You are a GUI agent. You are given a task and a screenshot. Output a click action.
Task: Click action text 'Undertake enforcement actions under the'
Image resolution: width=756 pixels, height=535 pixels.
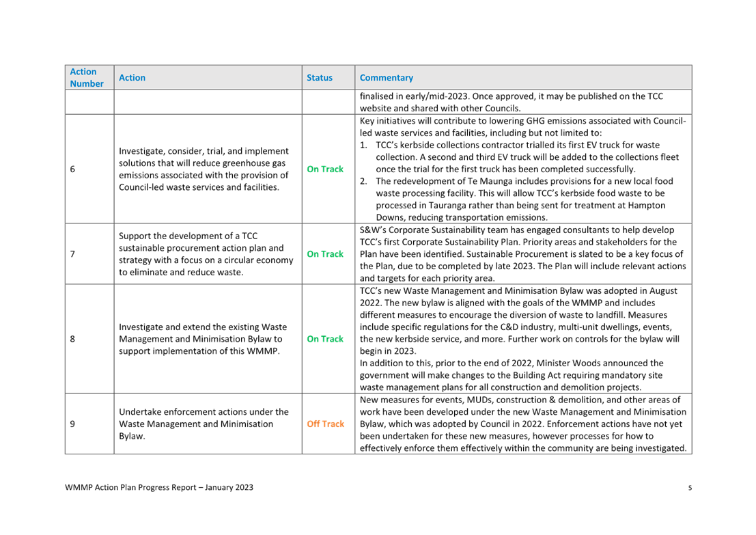(204, 411)
